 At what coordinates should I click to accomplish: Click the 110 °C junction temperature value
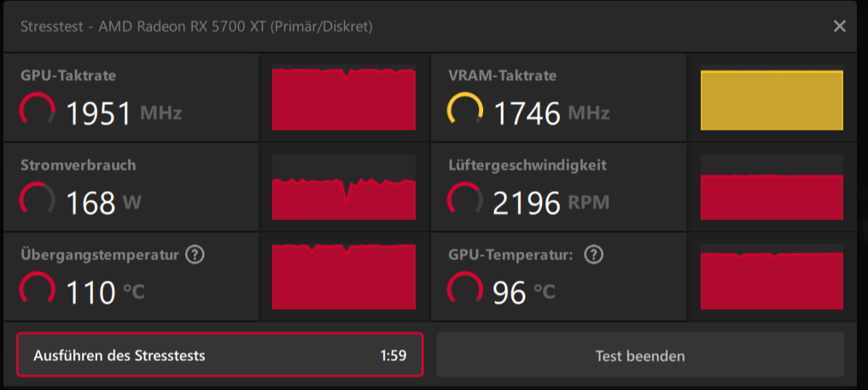(x=105, y=293)
